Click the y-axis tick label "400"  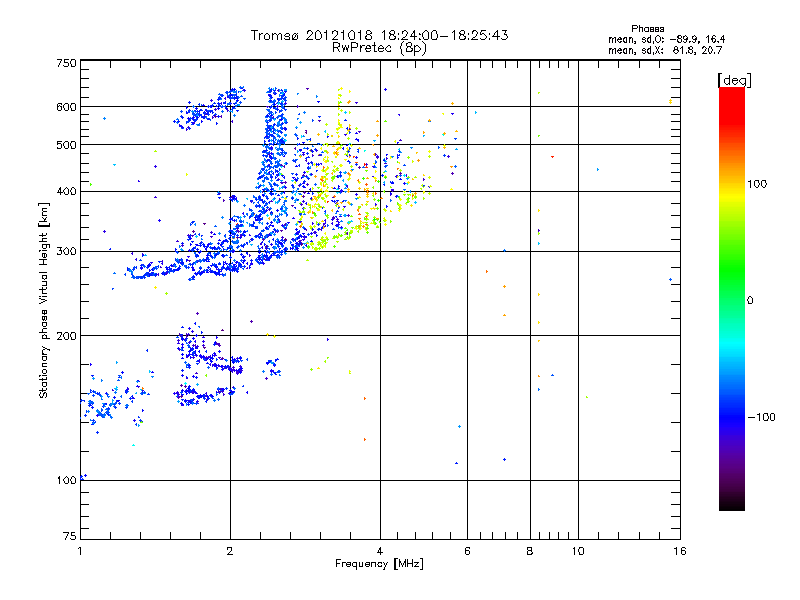(66, 192)
